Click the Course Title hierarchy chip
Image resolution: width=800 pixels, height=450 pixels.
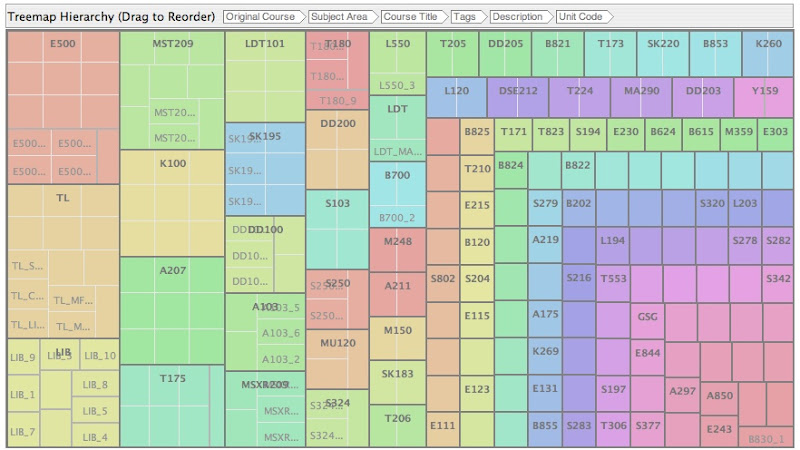[412, 17]
